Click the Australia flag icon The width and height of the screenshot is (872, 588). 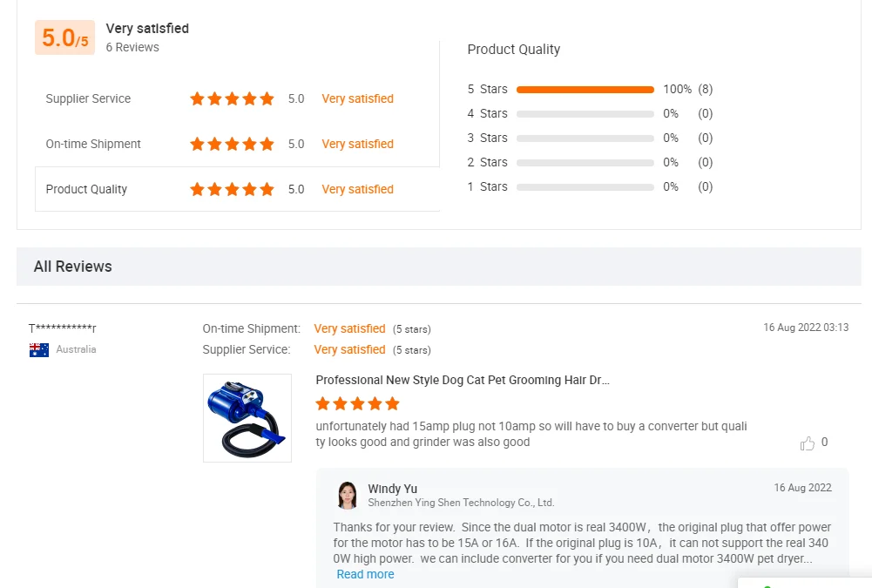pyautogui.click(x=39, y=350)
